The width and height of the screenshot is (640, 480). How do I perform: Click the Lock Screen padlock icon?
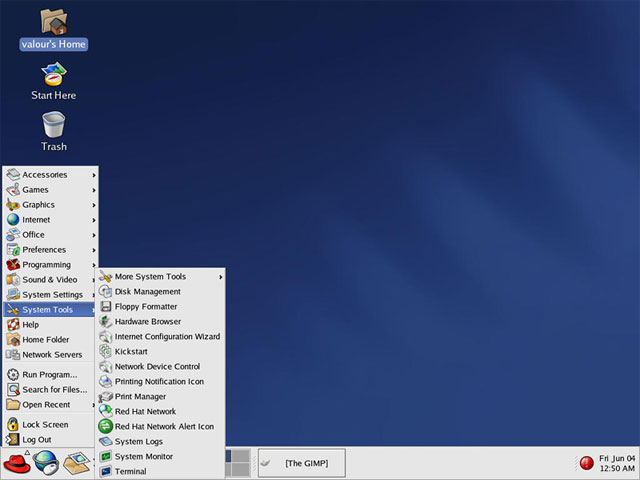coord(13,424)
